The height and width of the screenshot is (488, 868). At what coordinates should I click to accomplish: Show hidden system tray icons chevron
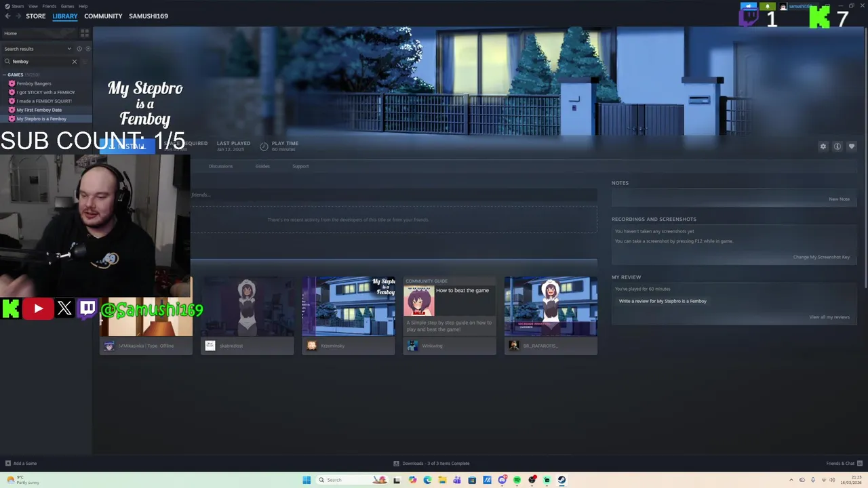(791, 480)
